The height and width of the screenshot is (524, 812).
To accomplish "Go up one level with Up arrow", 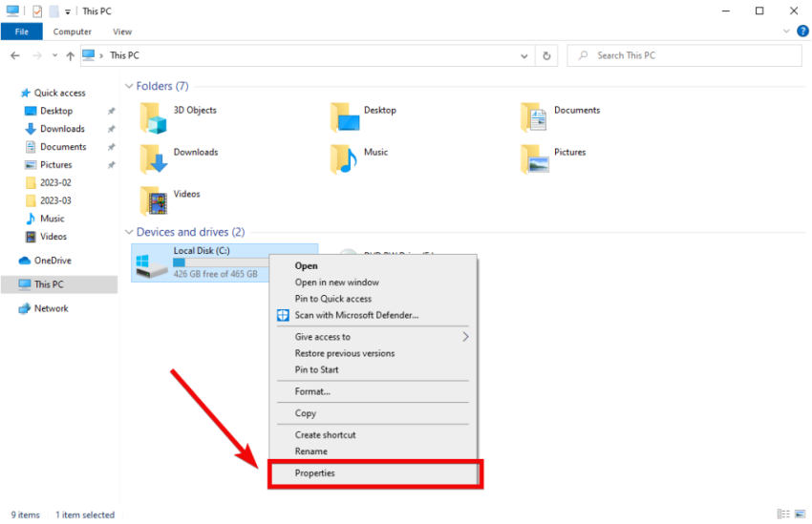I will coord(71,56).
